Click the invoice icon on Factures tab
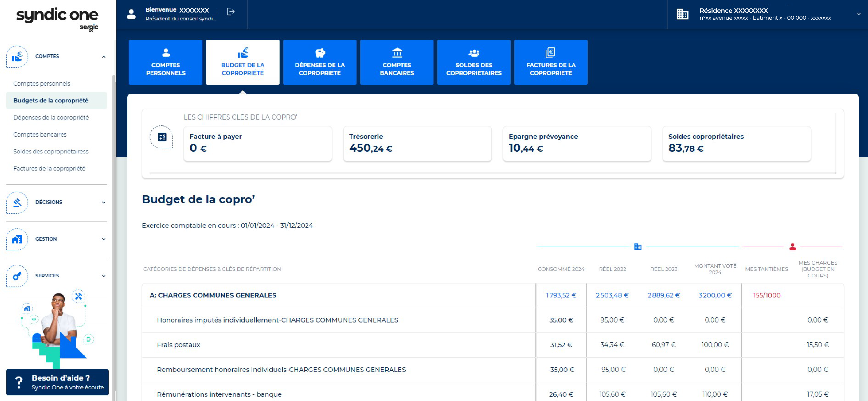The height and width of the screenshot is (401, 868). (550, 53)
